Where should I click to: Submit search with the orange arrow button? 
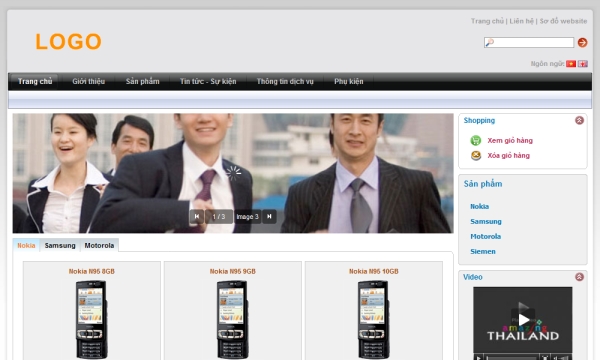582,42
